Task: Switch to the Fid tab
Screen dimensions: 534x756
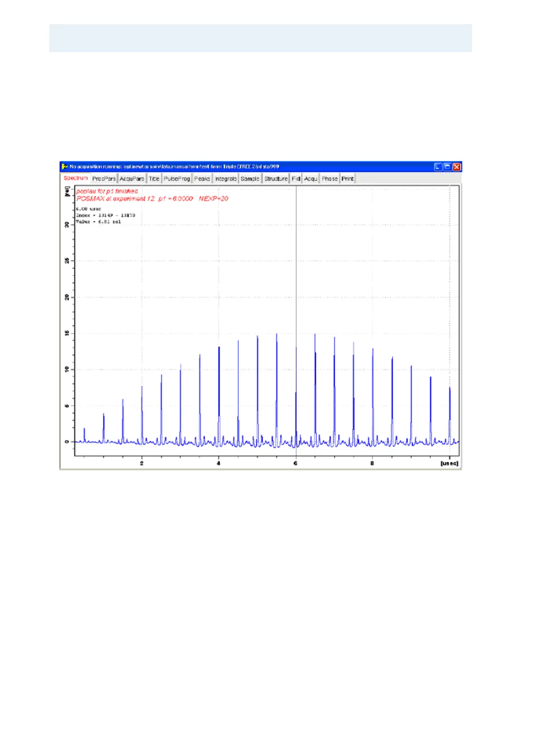Action: point(296,179)
